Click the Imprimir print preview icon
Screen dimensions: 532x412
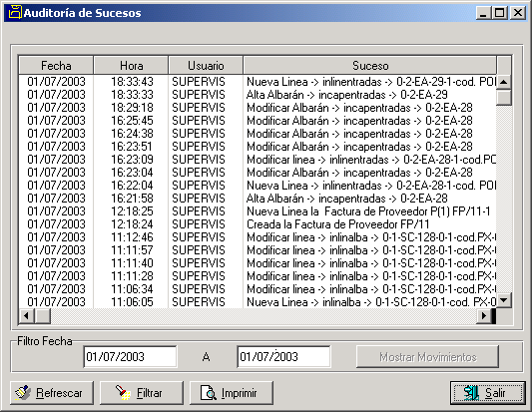click(x=208, y=393)
